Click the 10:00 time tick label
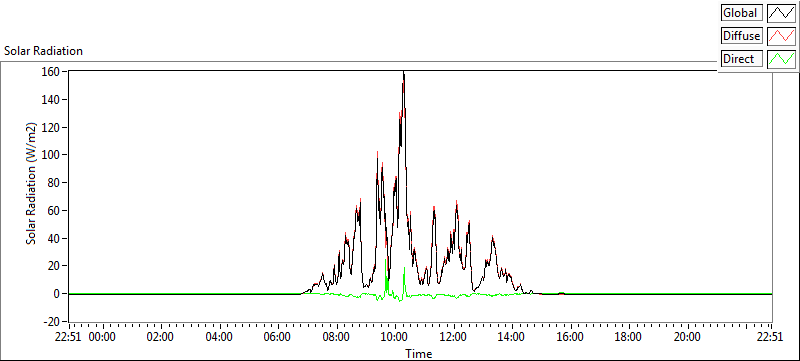 395,337
